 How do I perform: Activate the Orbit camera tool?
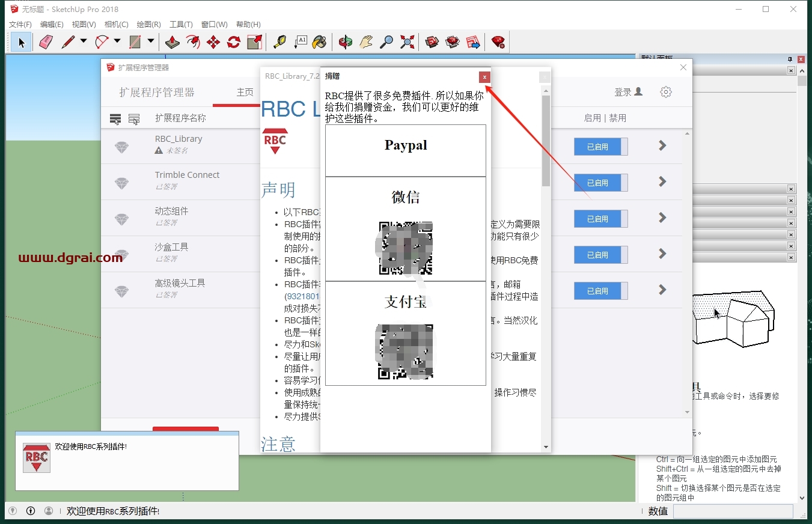346,42
